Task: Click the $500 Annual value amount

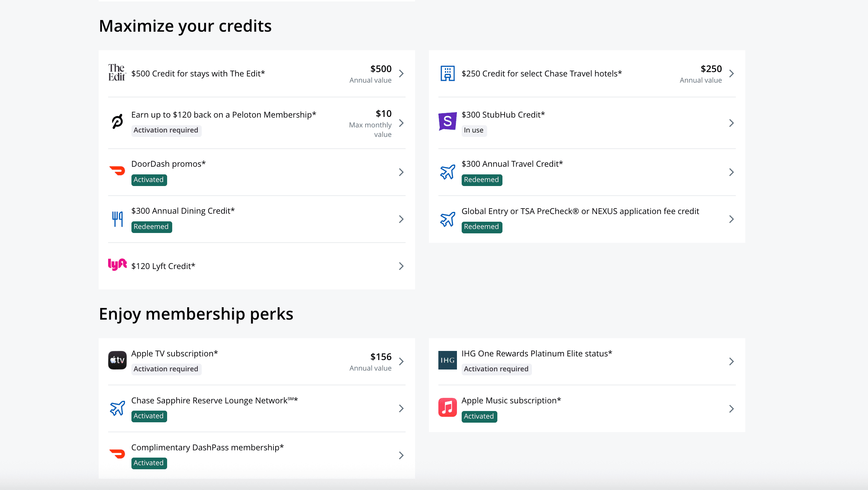Action: point(381,69)
